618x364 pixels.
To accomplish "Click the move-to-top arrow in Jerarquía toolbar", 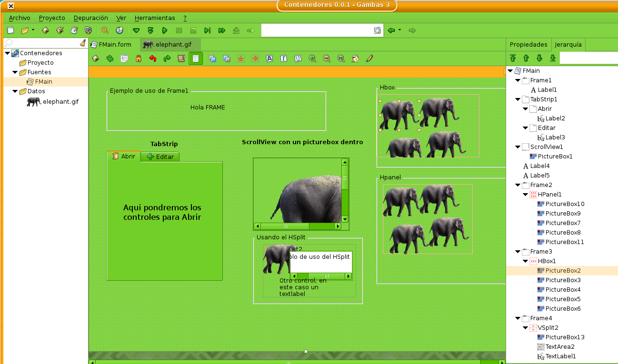I will pos(513,58).
